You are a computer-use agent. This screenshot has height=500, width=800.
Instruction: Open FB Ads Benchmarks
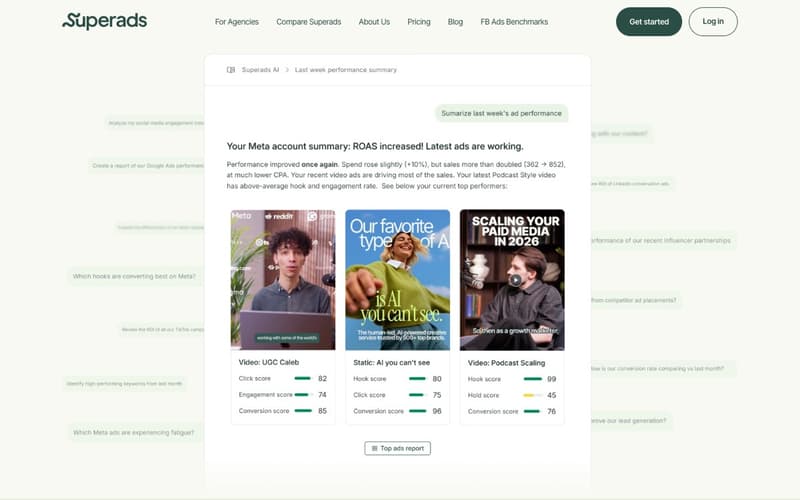pos(514,22)
